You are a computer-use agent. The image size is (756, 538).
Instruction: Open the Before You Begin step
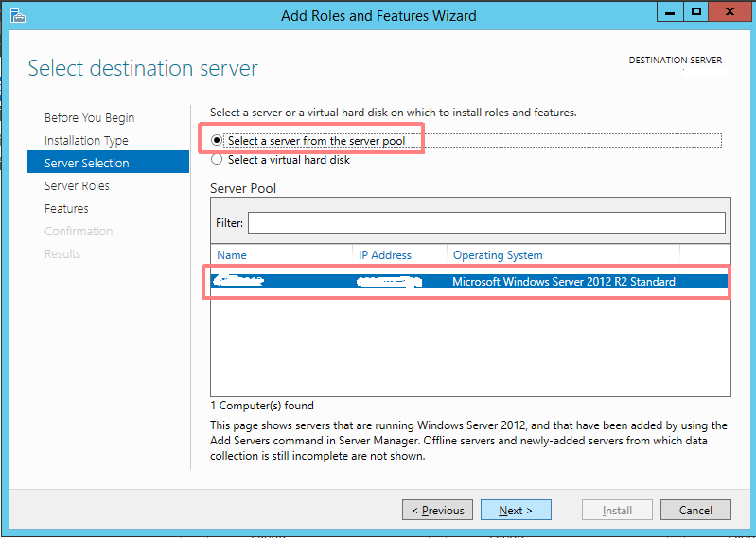(x=89, y=118)
